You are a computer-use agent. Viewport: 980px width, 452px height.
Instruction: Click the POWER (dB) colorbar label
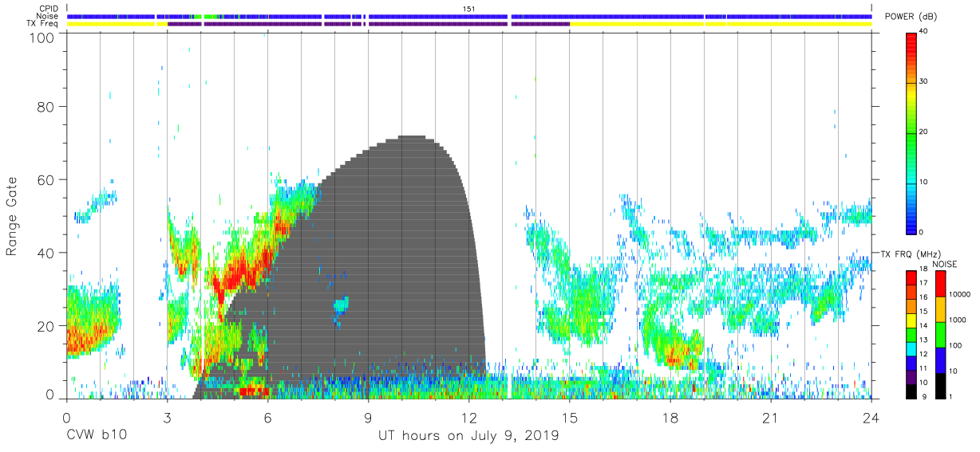(911, 17)
